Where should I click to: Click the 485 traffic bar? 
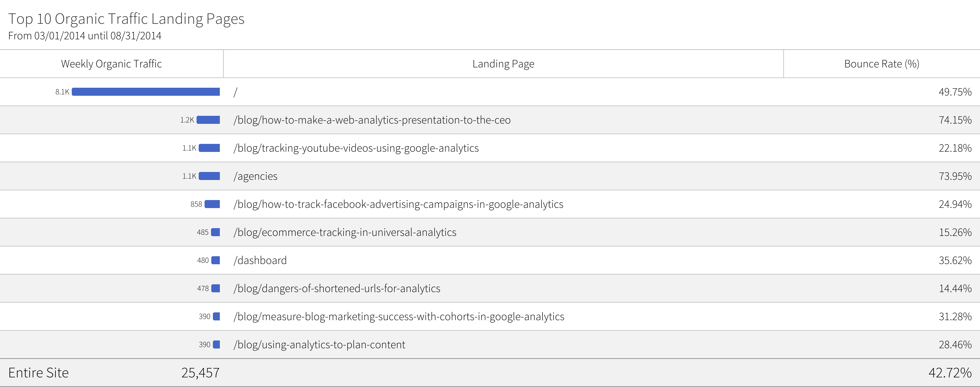tap(215, 232)
